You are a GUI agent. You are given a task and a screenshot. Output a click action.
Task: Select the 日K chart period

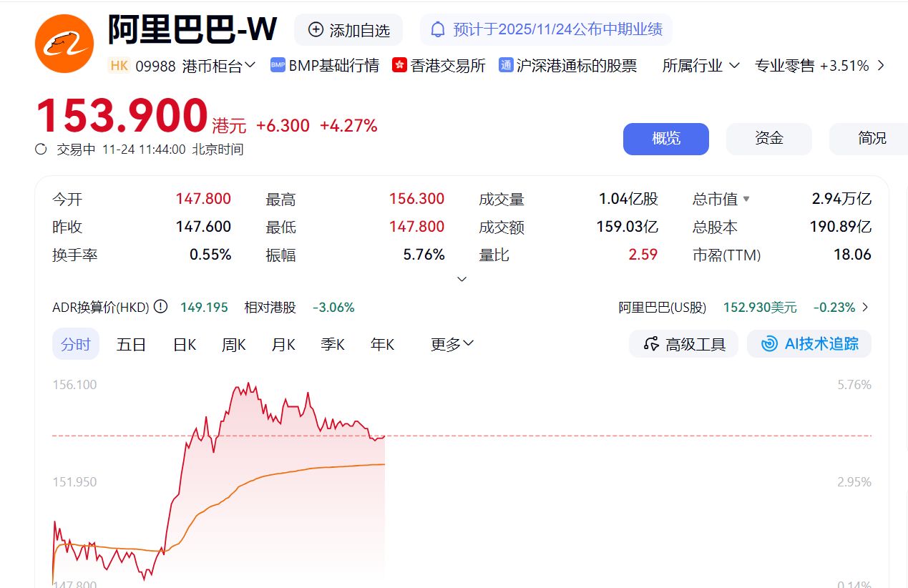185,344
